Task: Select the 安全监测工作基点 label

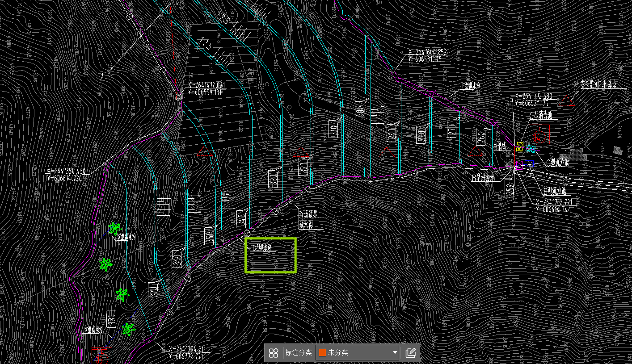Action: point(598,85)
